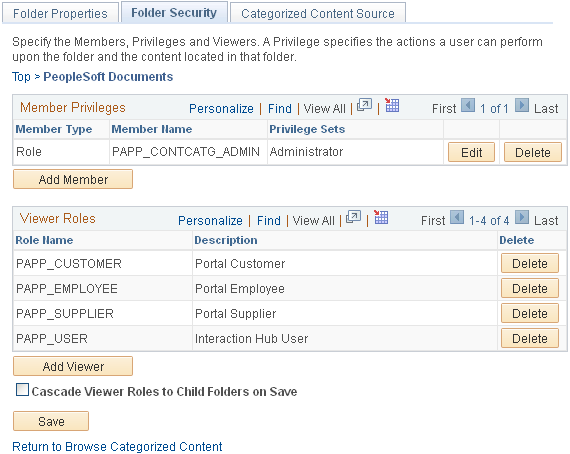Open PeopleSoft Documents breadcrumb link
The image size is (570, 454).
108,77
